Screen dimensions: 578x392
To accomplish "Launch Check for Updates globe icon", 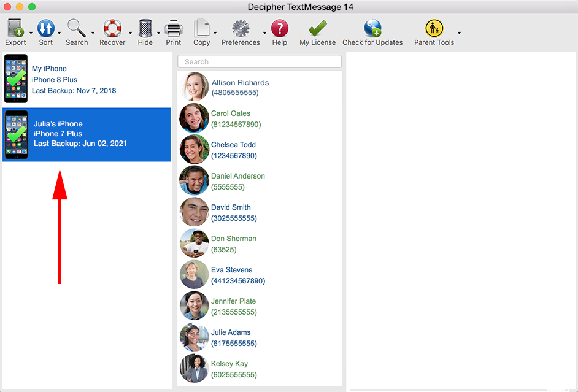I will [372, 28].
